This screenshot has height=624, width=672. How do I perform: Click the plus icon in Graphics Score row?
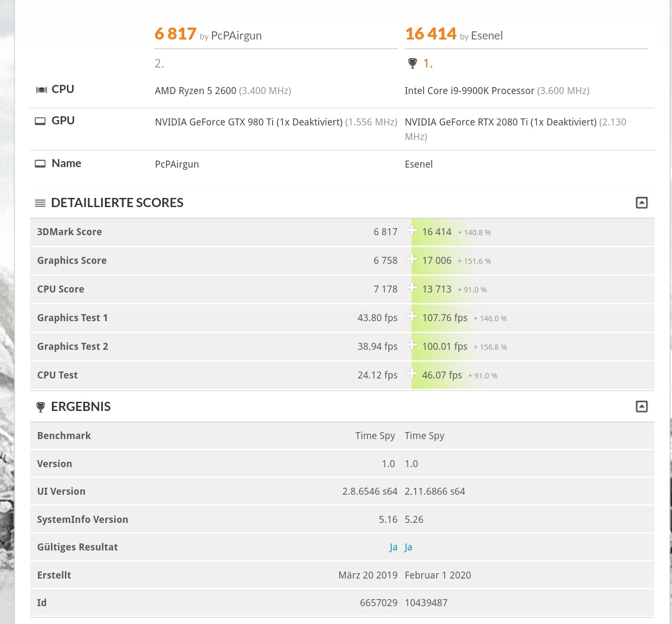(x=412, y=259)
